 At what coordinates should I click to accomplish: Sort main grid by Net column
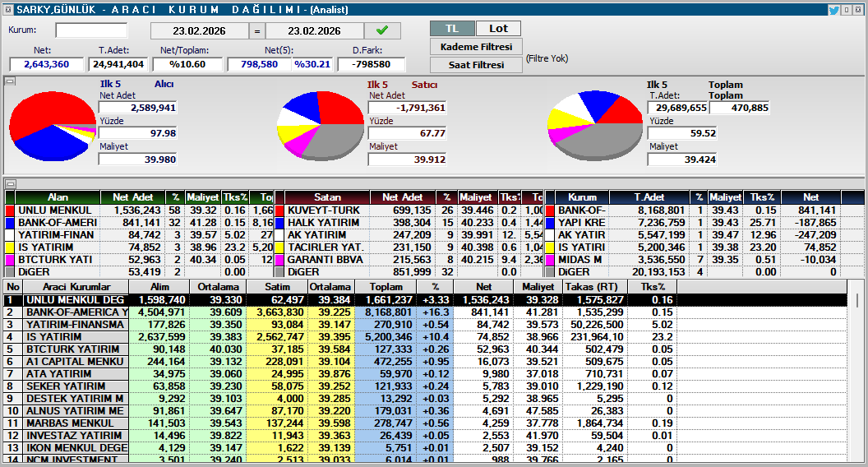(483, 287)
